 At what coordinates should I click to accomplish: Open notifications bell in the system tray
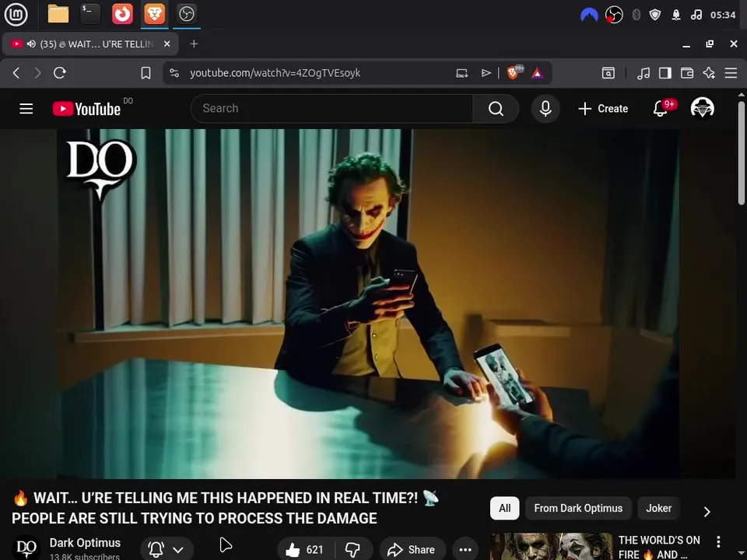676,15
